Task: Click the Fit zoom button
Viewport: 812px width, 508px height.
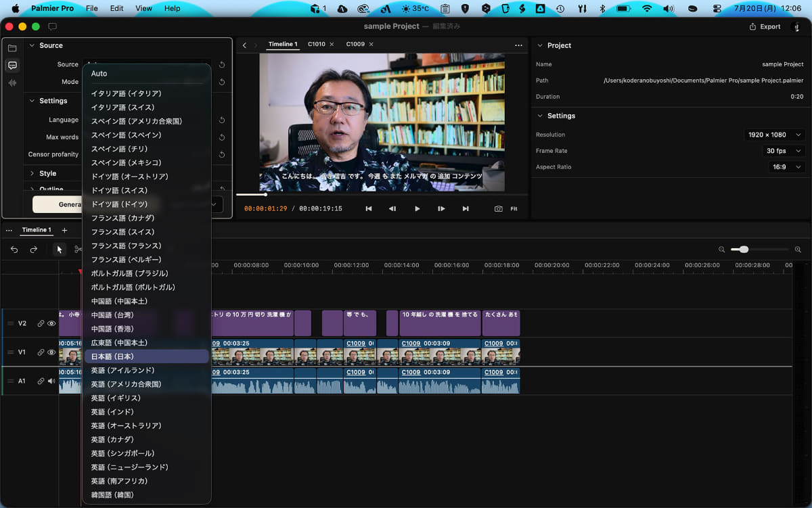Action: [x=514, y=209]
